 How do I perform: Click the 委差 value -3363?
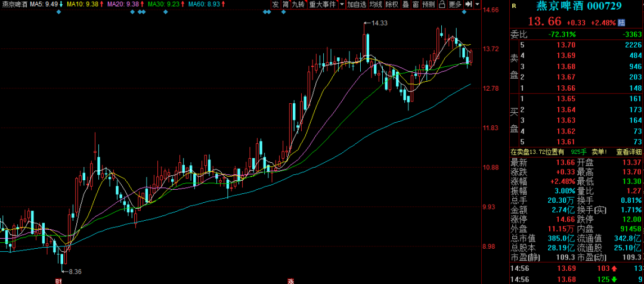[632, 34]
